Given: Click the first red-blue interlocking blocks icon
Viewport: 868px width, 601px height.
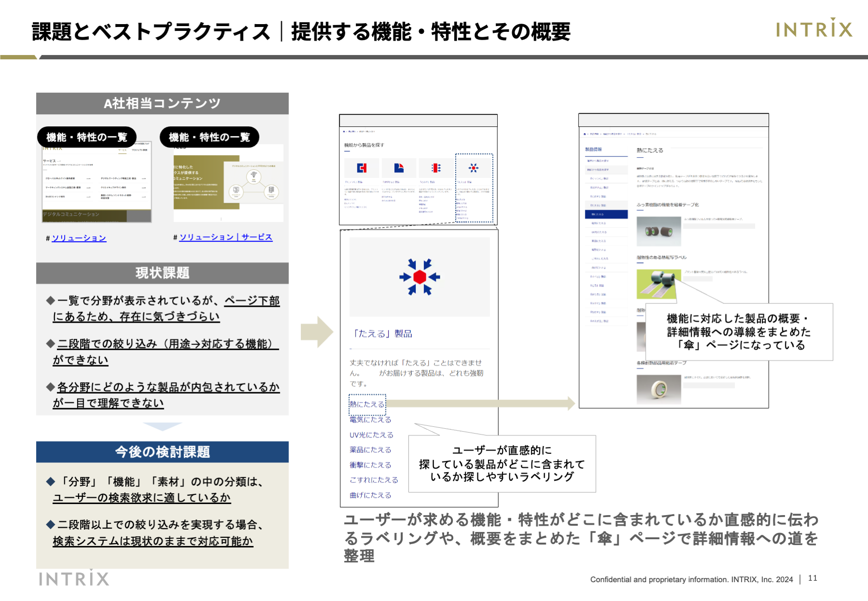Looking at the screenshot, I should click(362, 168).
